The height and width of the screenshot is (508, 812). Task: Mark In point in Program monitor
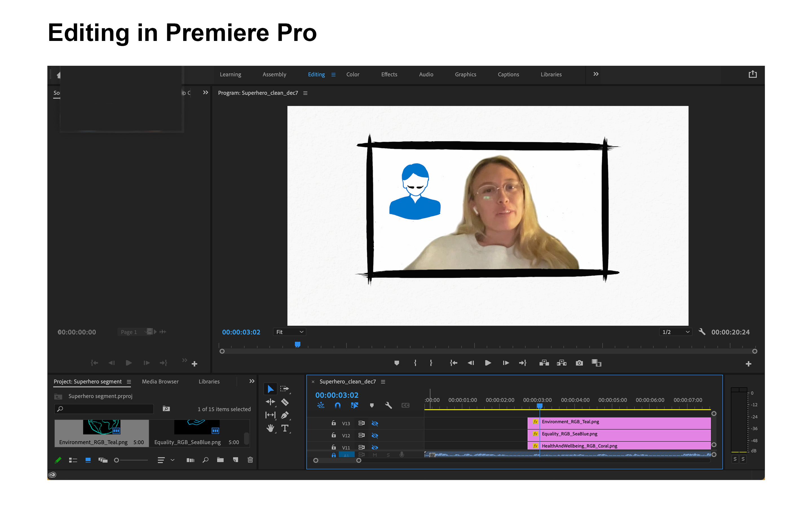(x=415, y=363)
